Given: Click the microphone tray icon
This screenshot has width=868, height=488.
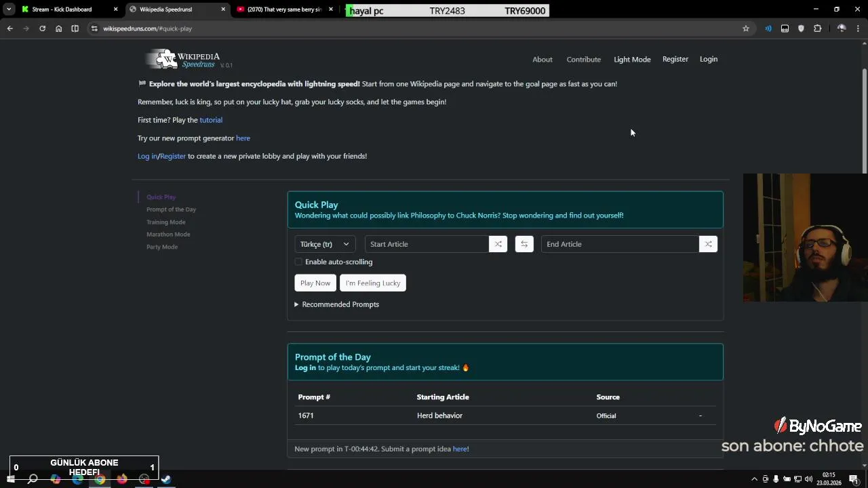Looking at the screenshot, I should [776, 479].
